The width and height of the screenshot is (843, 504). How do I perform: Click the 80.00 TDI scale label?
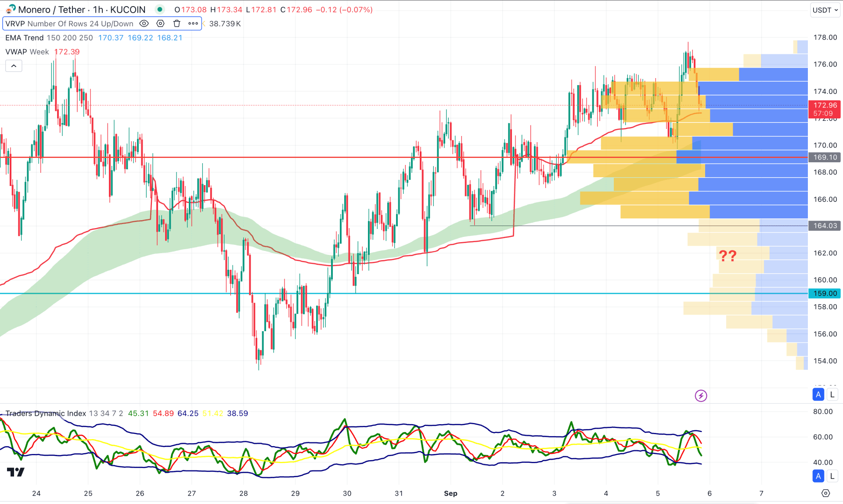pos(823,411)
